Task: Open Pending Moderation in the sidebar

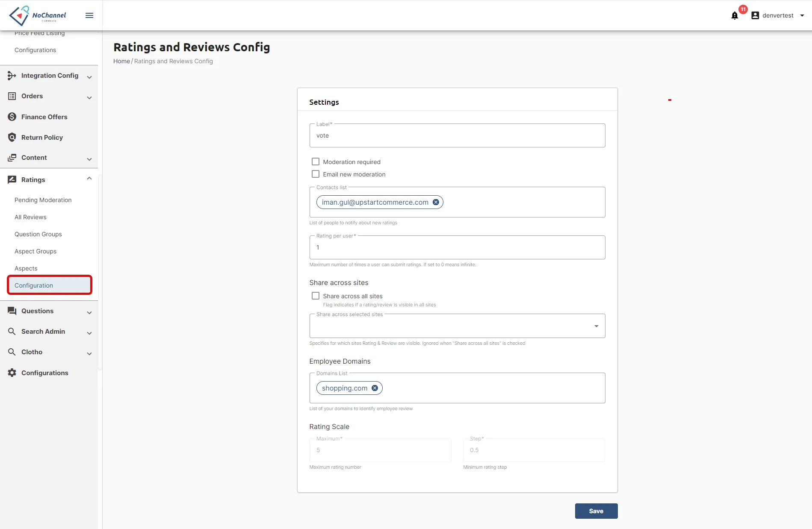Action: [x=43, y=200]
